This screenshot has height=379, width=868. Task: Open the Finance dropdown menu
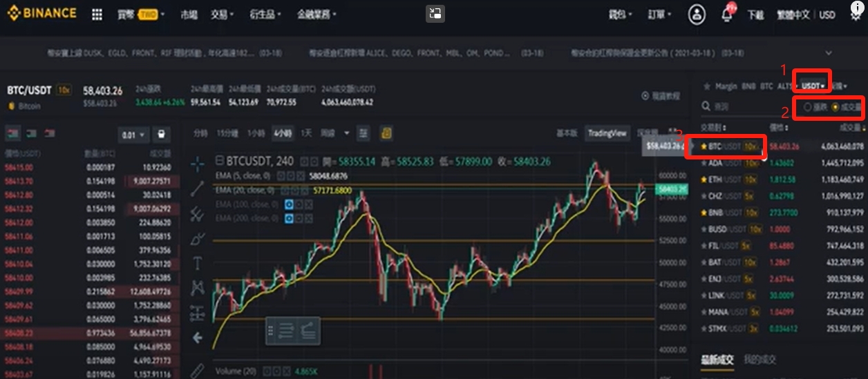pyautogui.click(x=317, y=14)
